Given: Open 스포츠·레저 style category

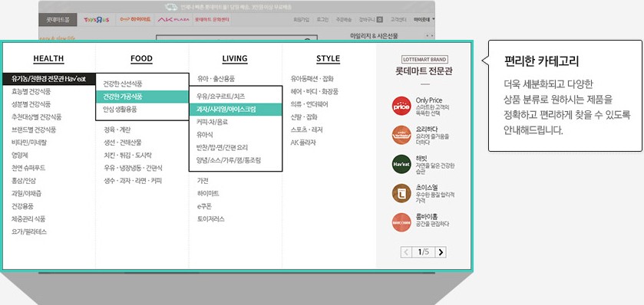Looking at the screenshot, I should pyautogui.click(x=307, y=130).
